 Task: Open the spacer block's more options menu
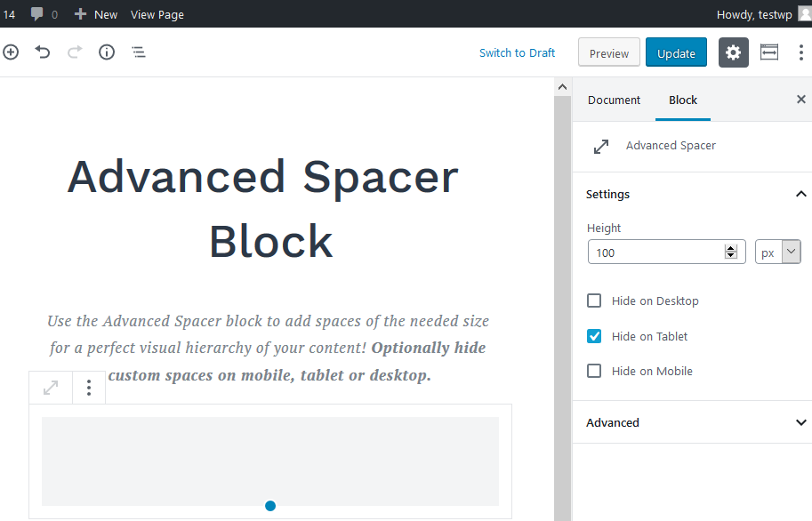pos(89,388)
